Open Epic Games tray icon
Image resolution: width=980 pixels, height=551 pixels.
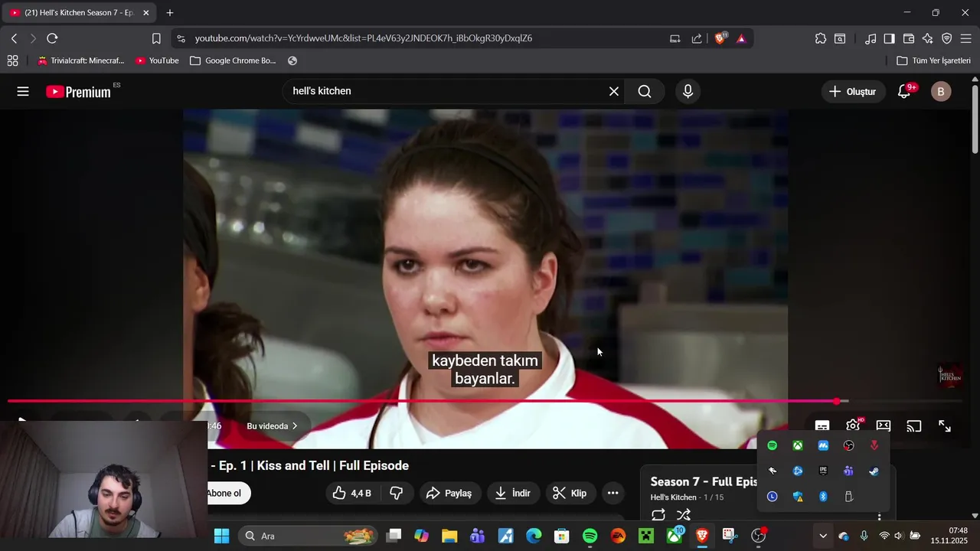click(x=823, y=471)
